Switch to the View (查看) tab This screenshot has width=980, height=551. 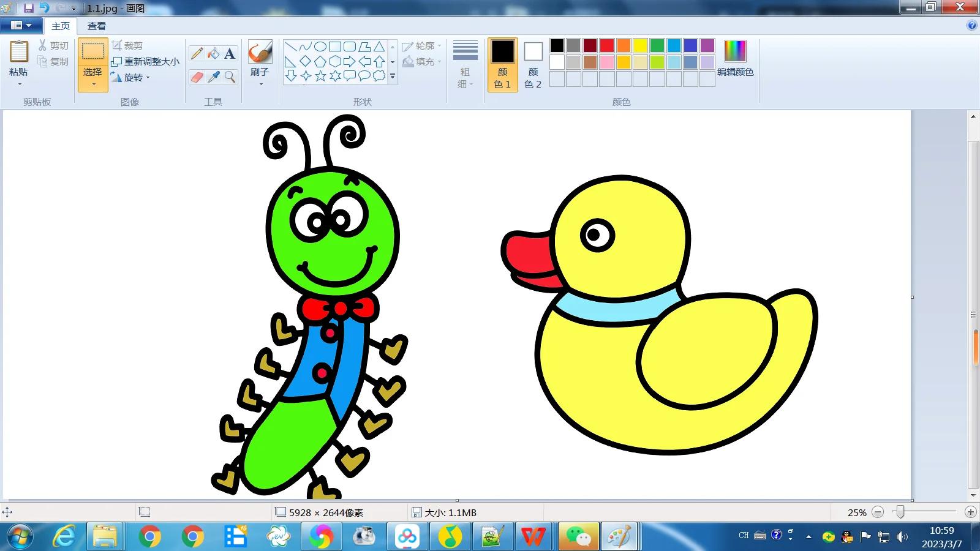tap(96, 26)
